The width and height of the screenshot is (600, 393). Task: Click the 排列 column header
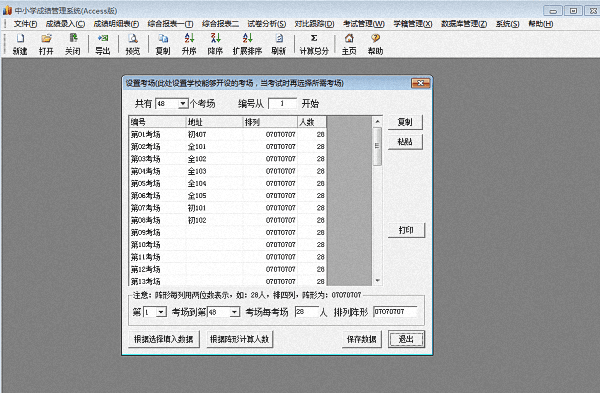270,122
